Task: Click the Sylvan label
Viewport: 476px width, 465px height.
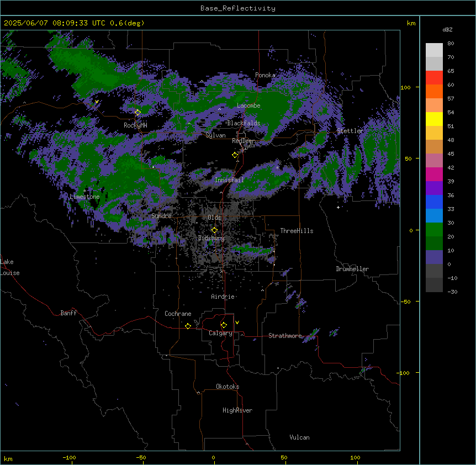Action: (215, 135)
